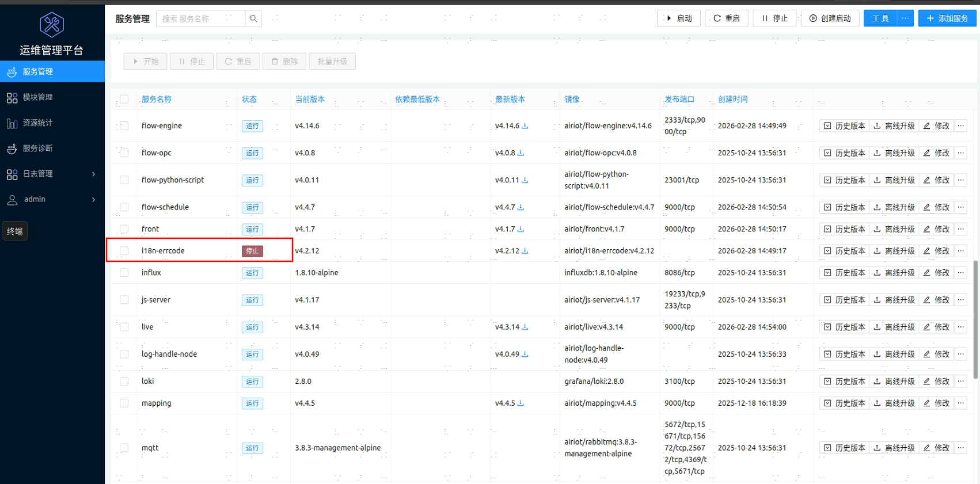Select the i18n-errcode service checkbox
The image size is (980, 484).
124,251
